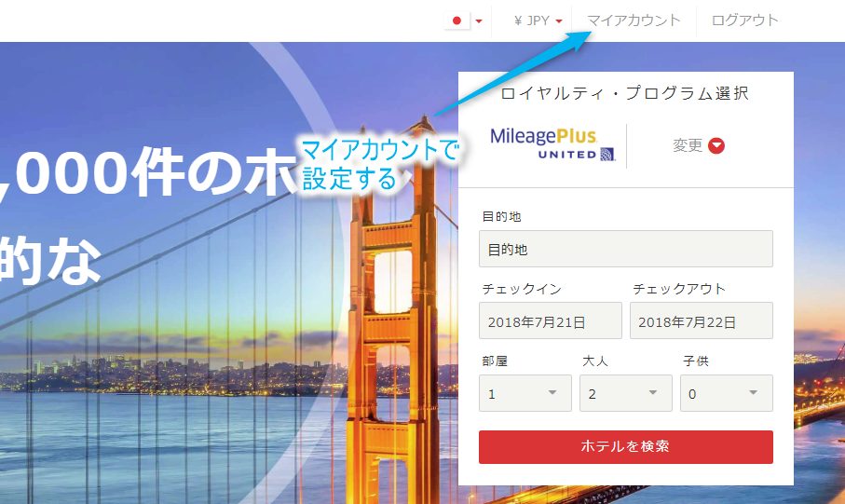Click the ロイヤルティ・プログラム選択 heading

[624, 93]
